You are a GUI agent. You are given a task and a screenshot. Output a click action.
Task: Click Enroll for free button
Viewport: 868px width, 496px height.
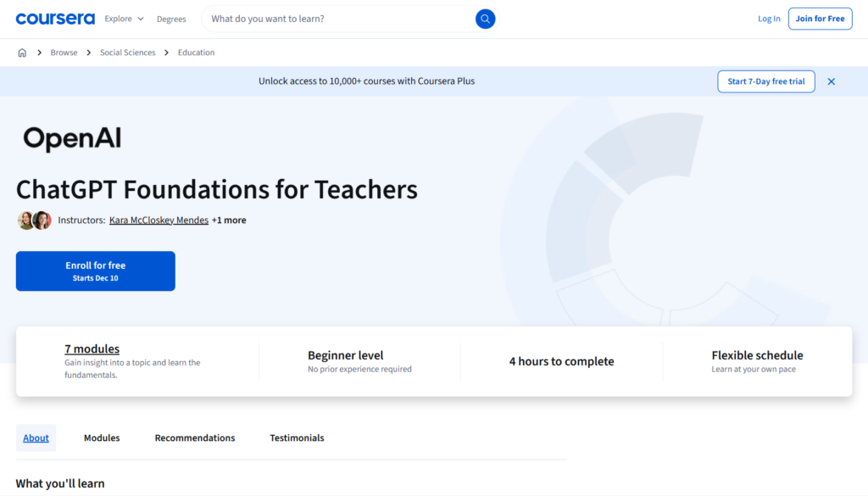tap(96, 270)
